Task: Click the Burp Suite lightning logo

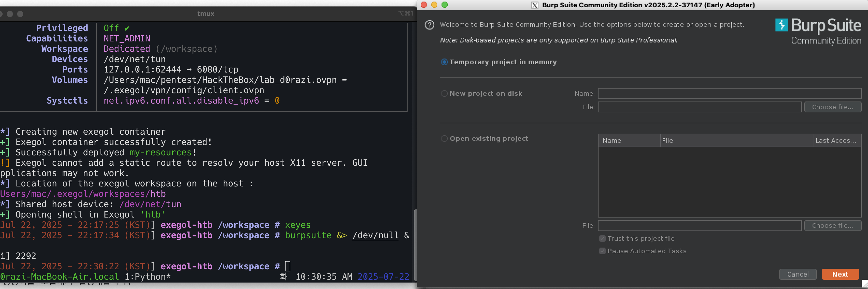Action: (x=781, y=25)
